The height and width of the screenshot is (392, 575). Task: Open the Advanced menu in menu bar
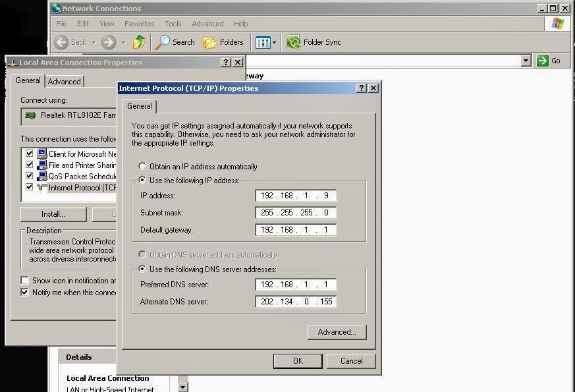coord(207,24)
